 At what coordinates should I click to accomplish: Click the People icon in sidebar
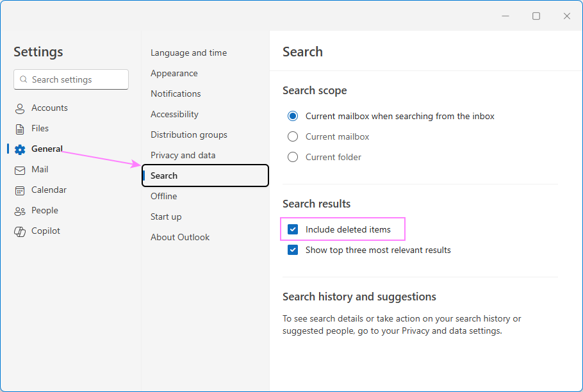20,210
